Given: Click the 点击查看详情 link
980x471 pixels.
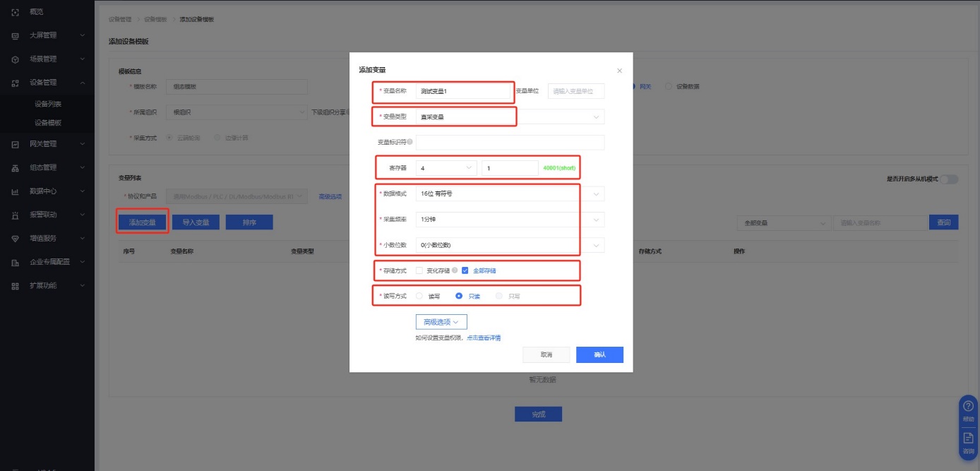Looking at the screenshot, I should [x=484, y=338].
